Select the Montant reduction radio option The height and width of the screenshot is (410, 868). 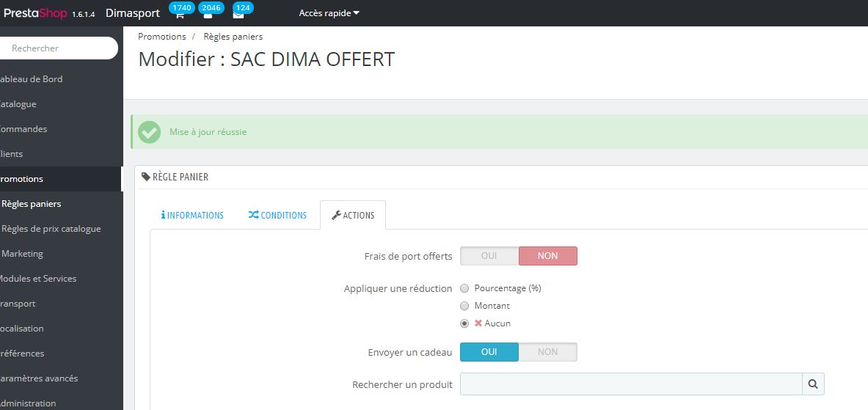tap(464, 306)
